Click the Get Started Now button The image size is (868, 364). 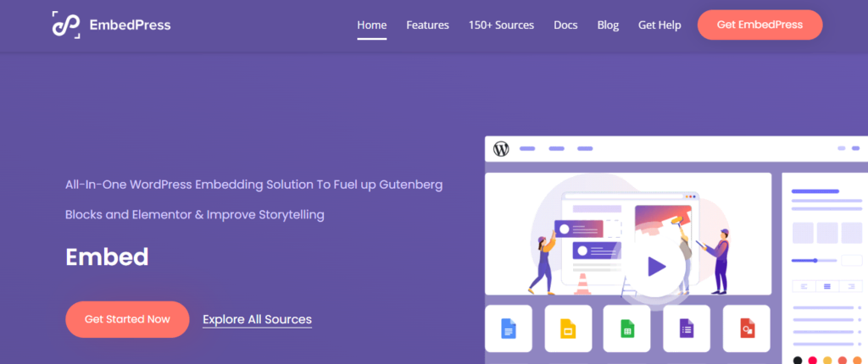pos(127,319)
